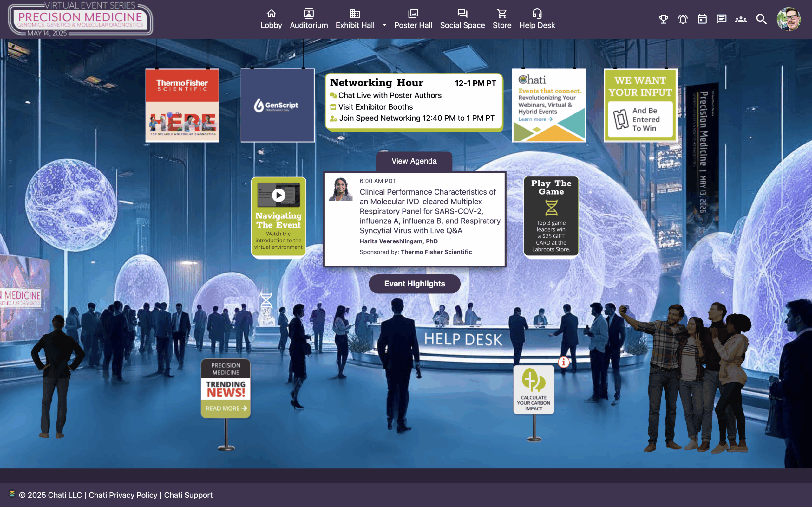The height and width of the screenshot is (507, 812).
Task: Click the search magnifier icon
Action: tap(761, 19)
